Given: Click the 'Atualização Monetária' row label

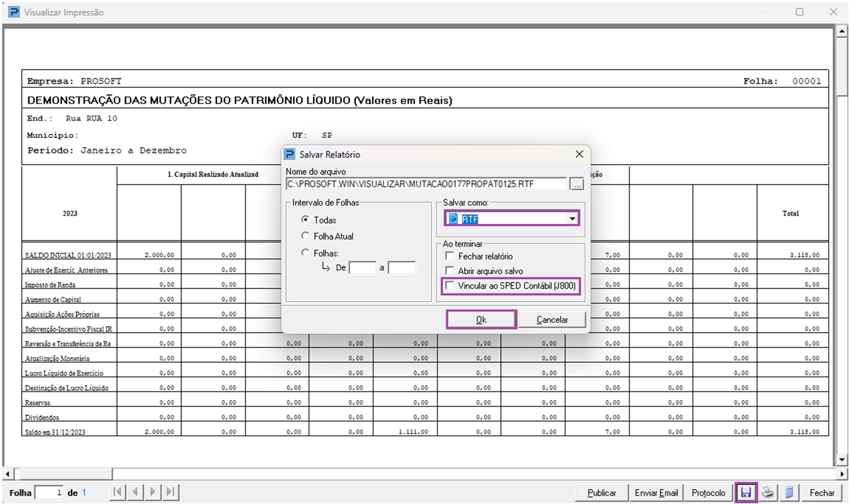Looking at the screenshot, I should (57, 359).
